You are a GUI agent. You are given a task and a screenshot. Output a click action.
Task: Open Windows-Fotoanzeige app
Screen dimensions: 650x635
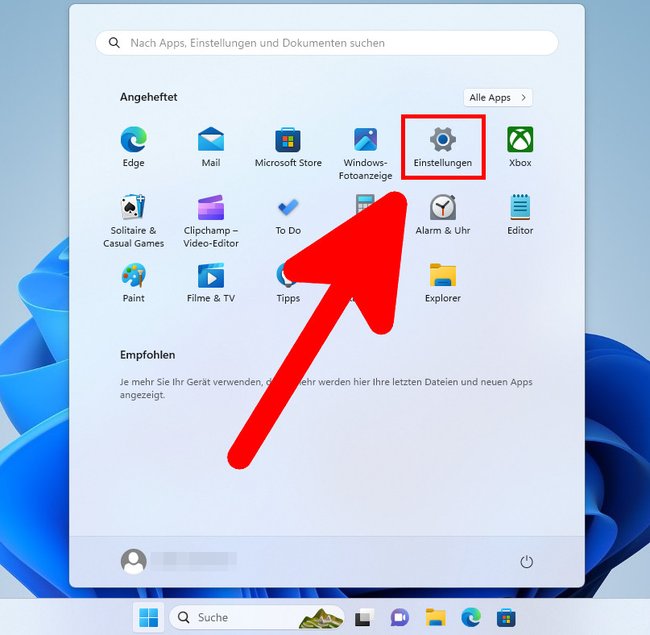tap(365, 153)
